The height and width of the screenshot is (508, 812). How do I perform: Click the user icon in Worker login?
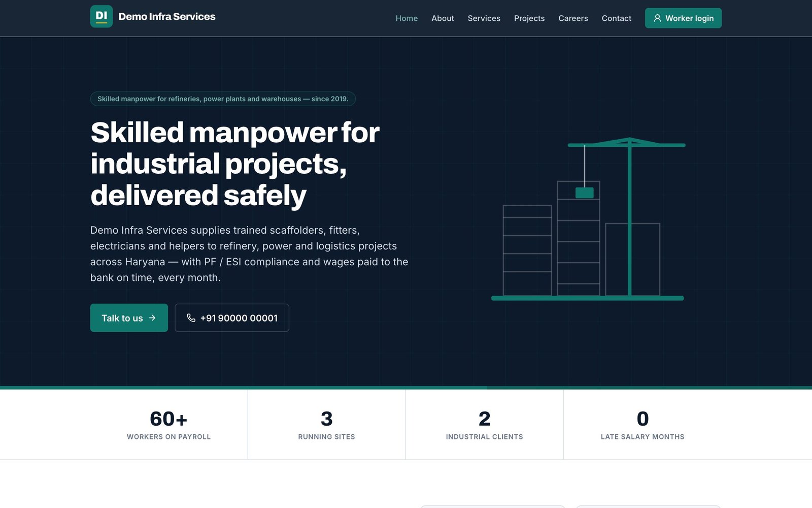(657, 18)
